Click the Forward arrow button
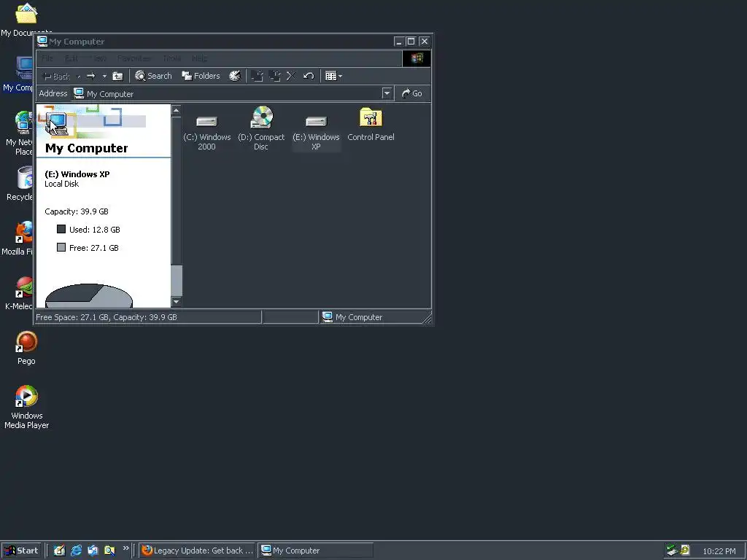This screenshot has height=560, width=747. [91, 76]
